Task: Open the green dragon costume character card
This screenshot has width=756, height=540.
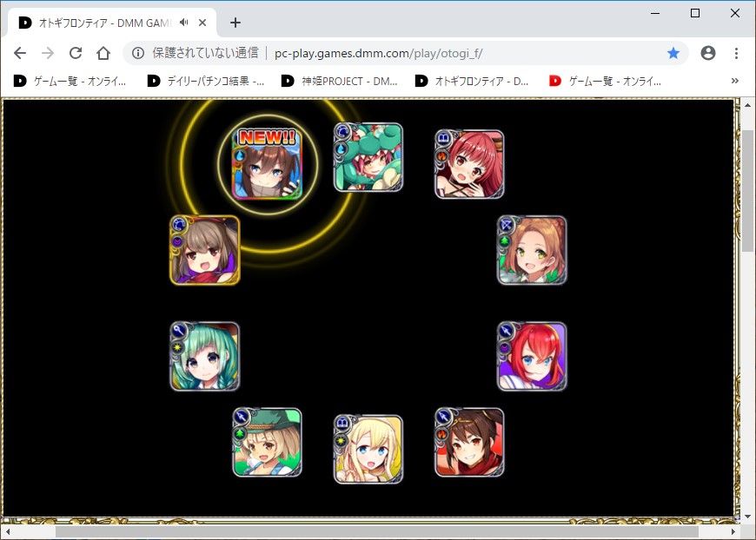Action: tap(368, 157)
